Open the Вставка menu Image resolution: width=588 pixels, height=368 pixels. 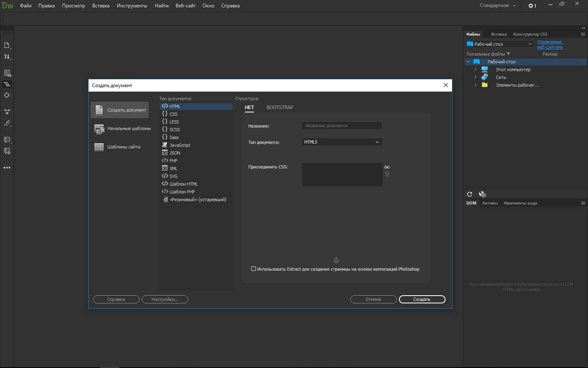click(101, 6)
